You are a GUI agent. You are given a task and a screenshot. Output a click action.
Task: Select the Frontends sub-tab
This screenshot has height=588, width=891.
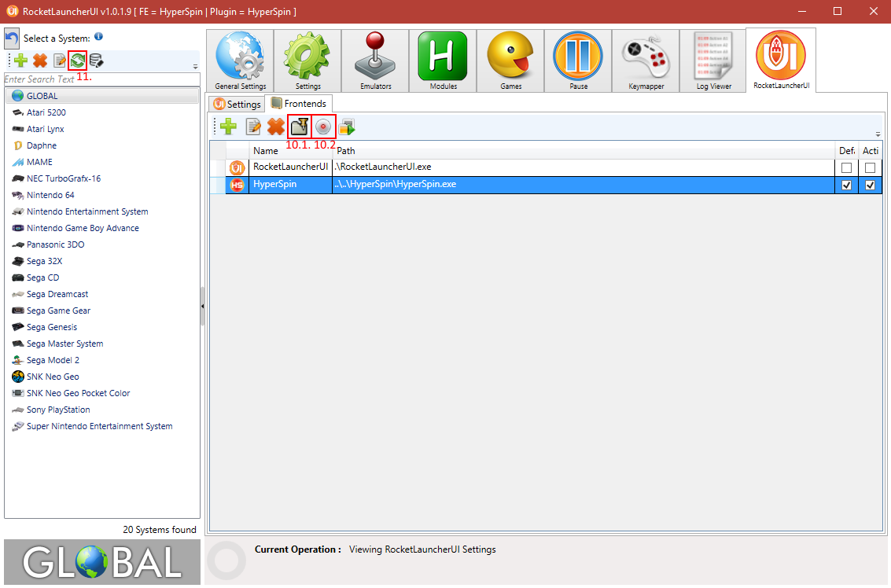click(299, 104)
